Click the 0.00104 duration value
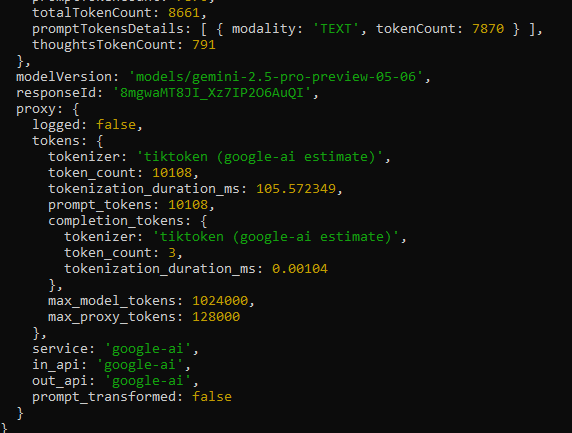Viewport: 572px width, 433px height. tap(300, 269)
